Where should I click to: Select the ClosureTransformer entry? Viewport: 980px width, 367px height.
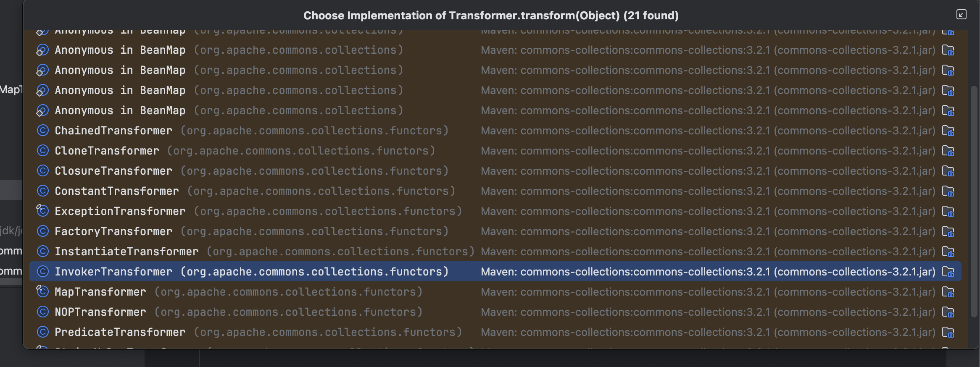(x=113, y=171)
